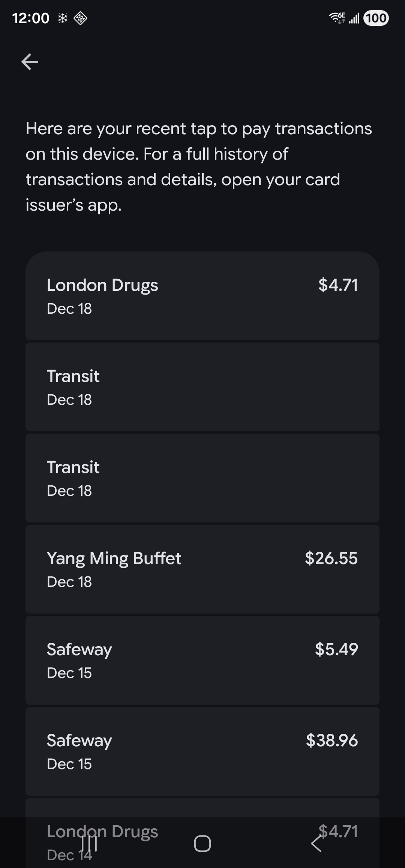Image resolution: width=405 pixels, height=868 pixels.
Task: Tap the back arrow at top
Action: pos(30,62)
